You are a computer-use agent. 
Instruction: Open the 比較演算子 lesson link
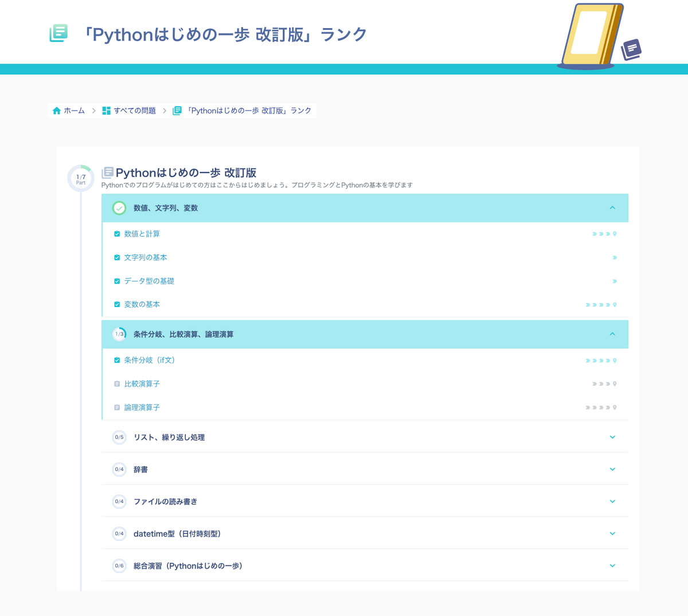(142, 384)
